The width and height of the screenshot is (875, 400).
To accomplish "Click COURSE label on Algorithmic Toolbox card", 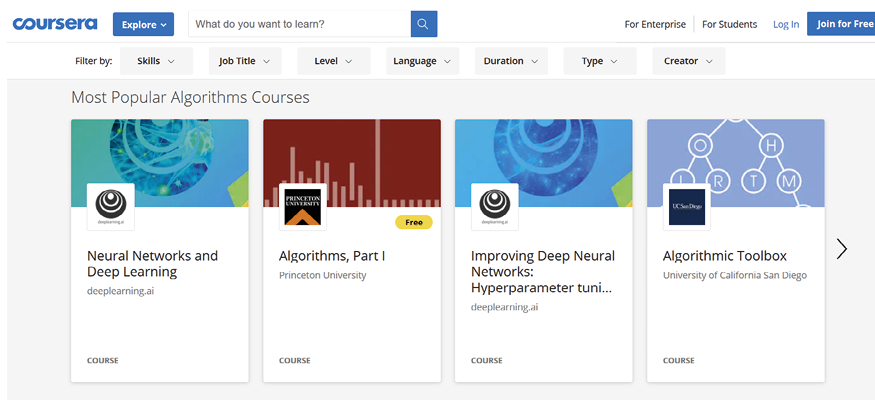I will [679, 360].
